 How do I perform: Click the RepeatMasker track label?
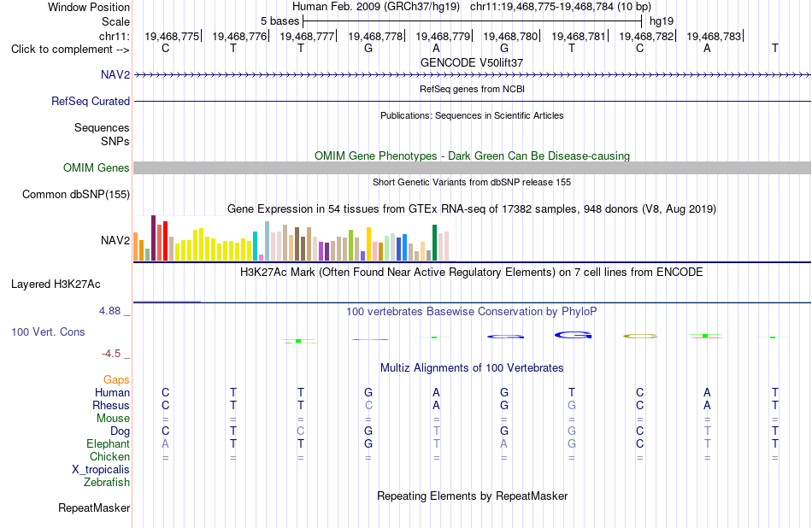(x=94, y=508)
